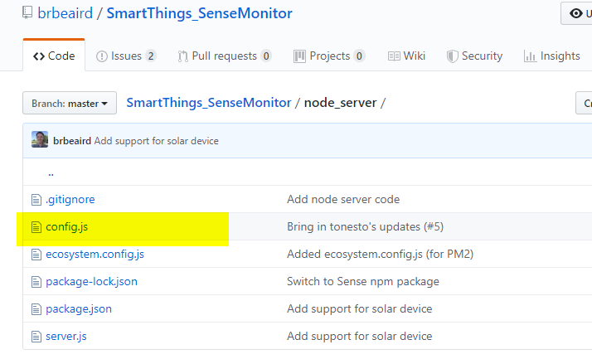Screen dimensions: 592x364
Task: Click the config.js file icon
Action: (x=36, y=226)
